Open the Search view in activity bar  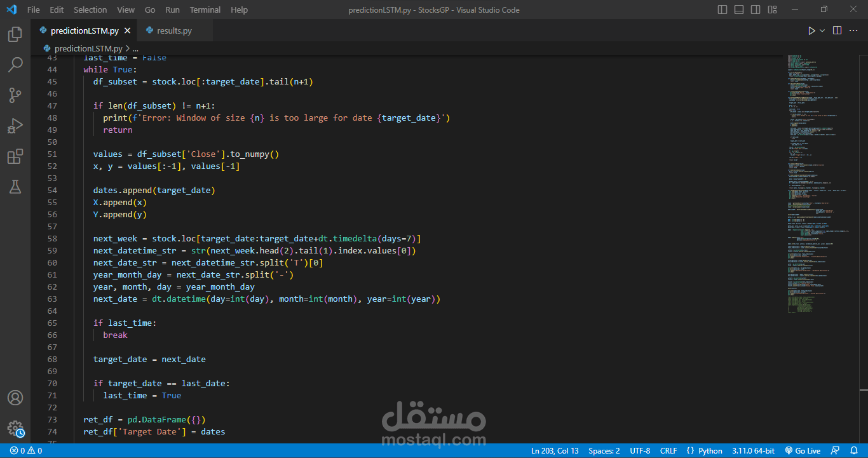(15, 65)
